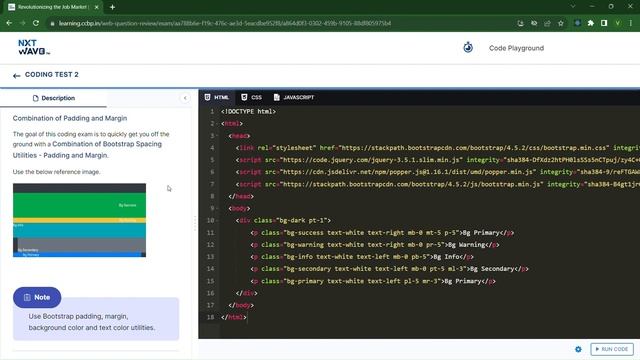
Task: Click the RUN CODE button
Action: click(x=611, y=349)
